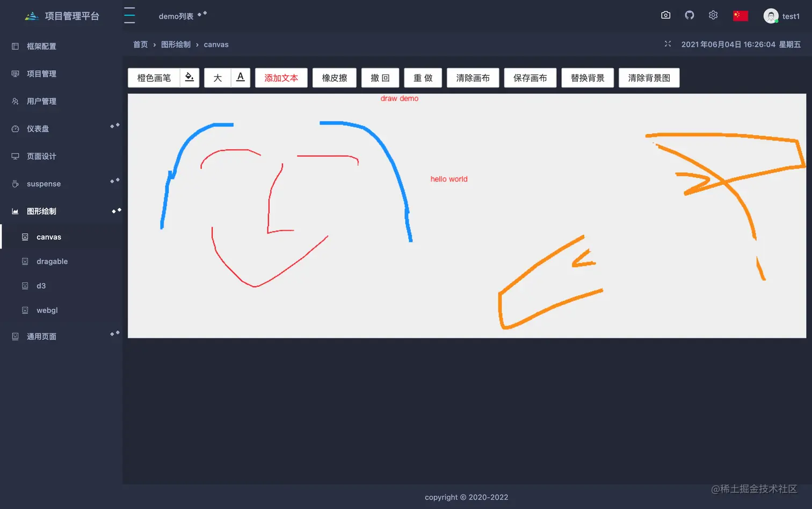The height and width of the screenshot is (509, 812).
Task: Click the 清除背景图 button
Action: coord(649,78)
